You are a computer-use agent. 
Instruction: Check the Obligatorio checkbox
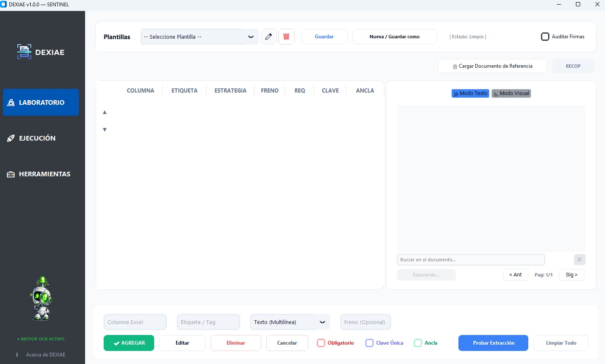coord(321,343)
